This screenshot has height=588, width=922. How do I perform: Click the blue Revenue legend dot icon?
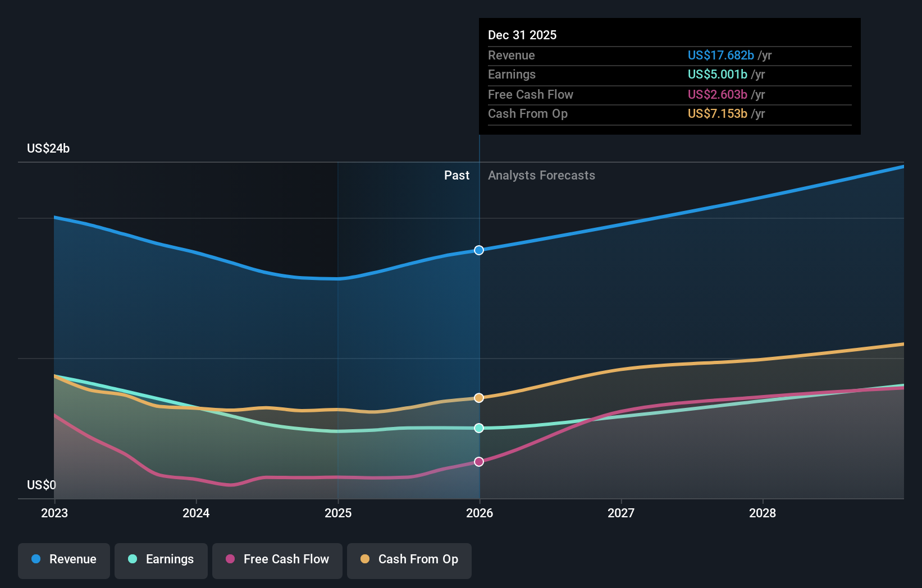click(35, 559)
